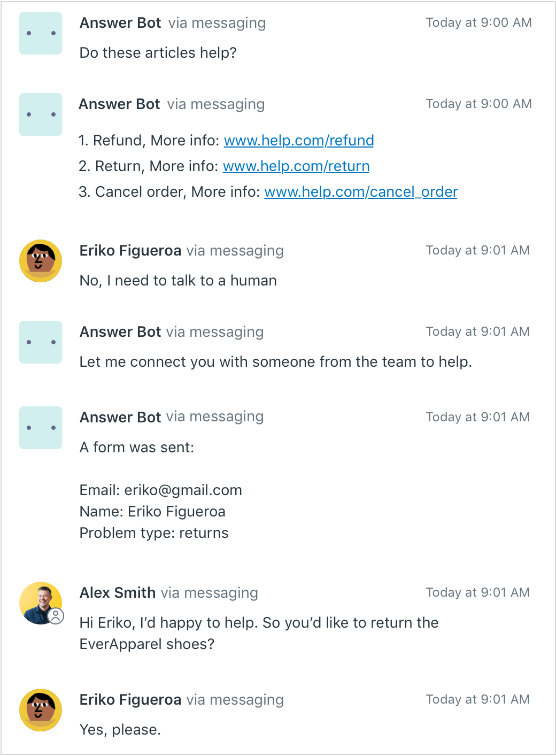Image resolution: width=556 pixels, height=756 pixels.
Task: Select the message 'No, I need to talk to a human'
Action: point(178,280)
